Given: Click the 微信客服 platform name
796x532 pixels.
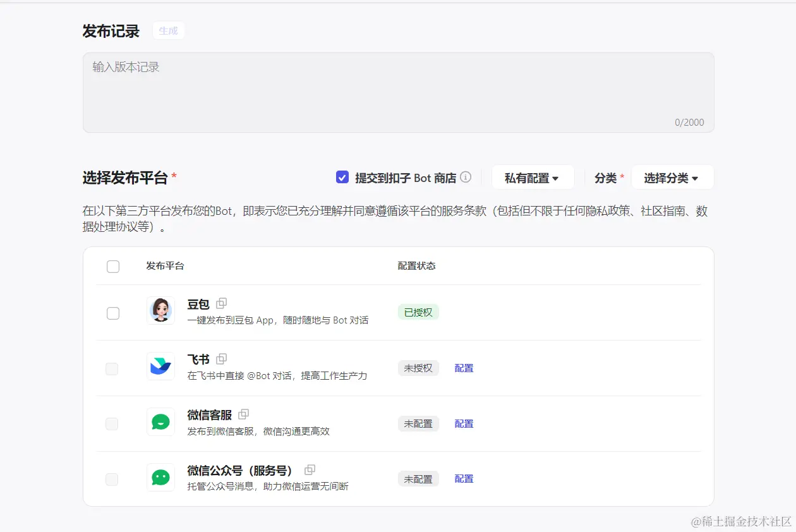Looking at the screenshot, I should (210, 415).
